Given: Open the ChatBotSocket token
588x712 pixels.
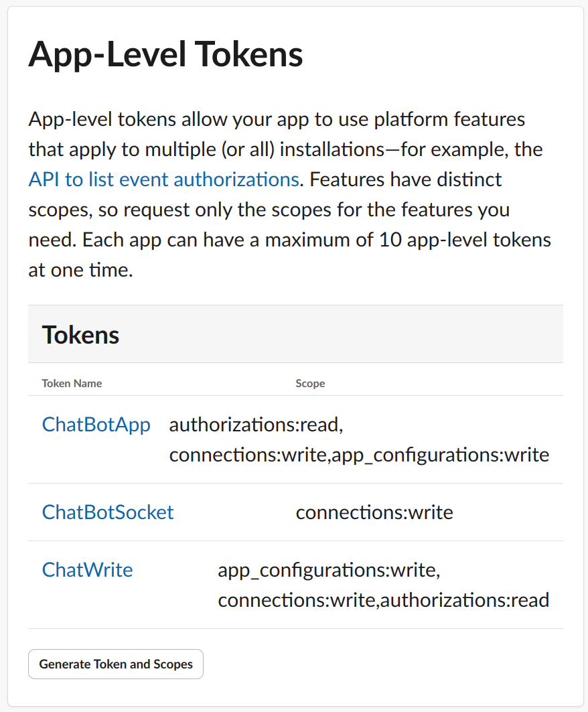Looking at the screenshot, I should tap(108, 512).
